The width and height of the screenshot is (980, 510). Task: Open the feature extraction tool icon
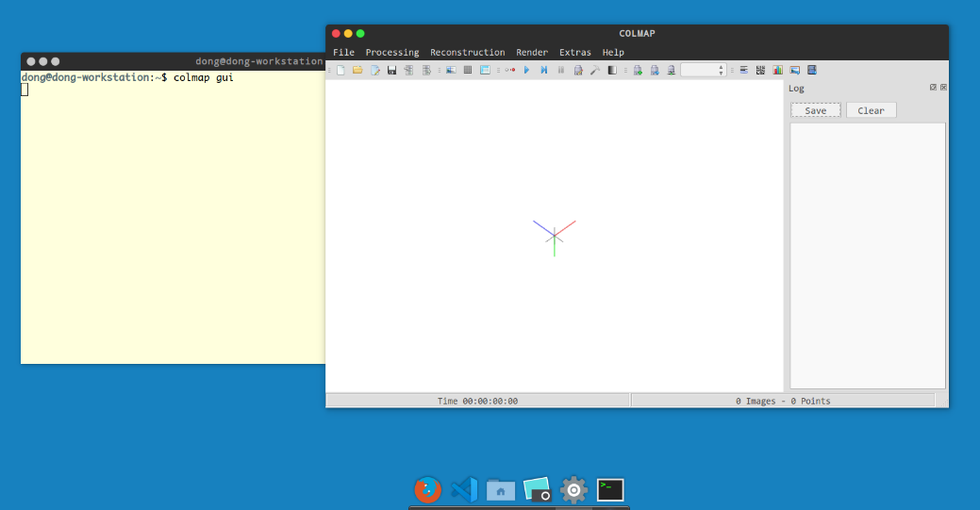pos(451,70)
